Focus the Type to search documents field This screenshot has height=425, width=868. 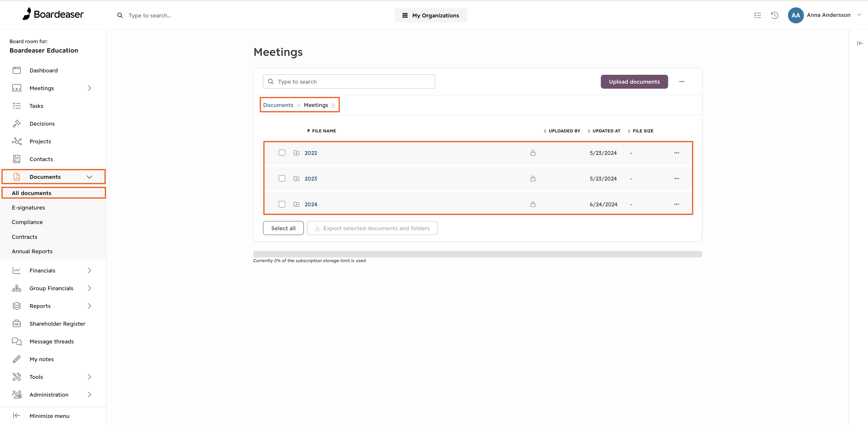pos(349,82)
